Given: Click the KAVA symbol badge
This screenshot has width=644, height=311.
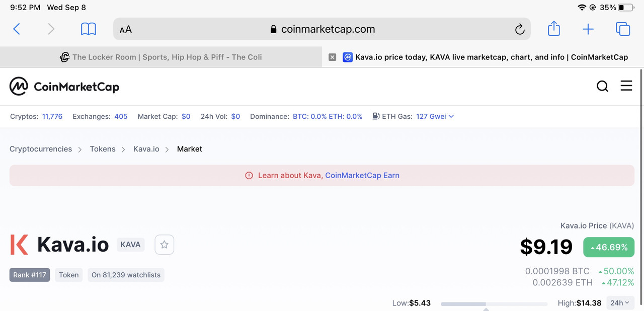Looking at the screenshot, I should click(130, 245).
